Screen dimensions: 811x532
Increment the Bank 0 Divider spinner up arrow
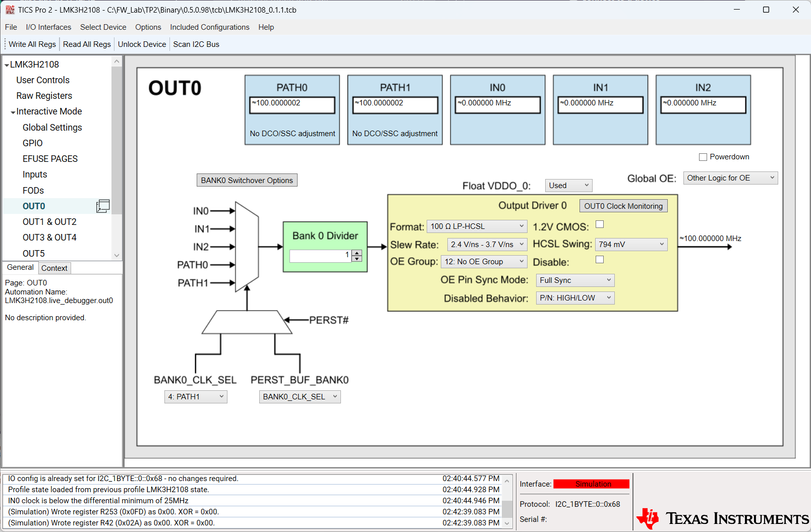coord(357,253)
